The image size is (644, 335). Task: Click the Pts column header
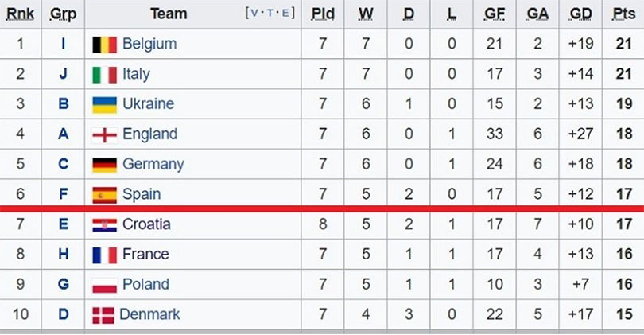[x=623, y=14]
